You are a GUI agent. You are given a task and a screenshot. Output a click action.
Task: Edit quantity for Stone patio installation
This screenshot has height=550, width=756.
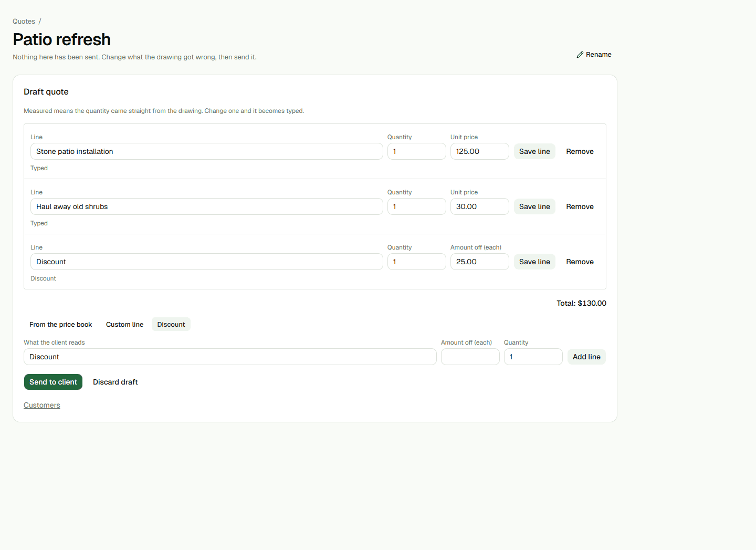click(x=417, y=151)
